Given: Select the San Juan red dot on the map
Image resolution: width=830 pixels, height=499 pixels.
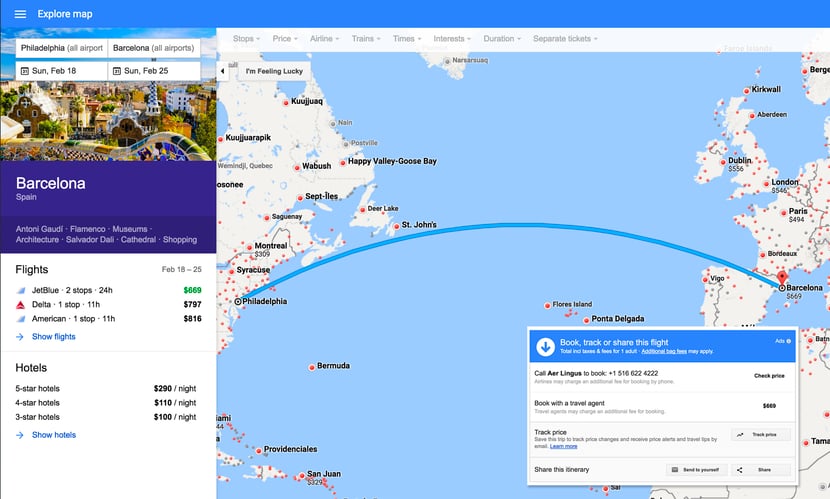Looking at the screenshot, I should tap(302, 476).
